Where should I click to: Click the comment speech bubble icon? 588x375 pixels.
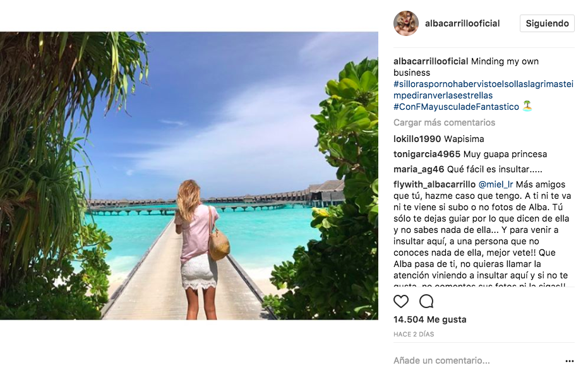pyautogui.click(x=426, y=301)
